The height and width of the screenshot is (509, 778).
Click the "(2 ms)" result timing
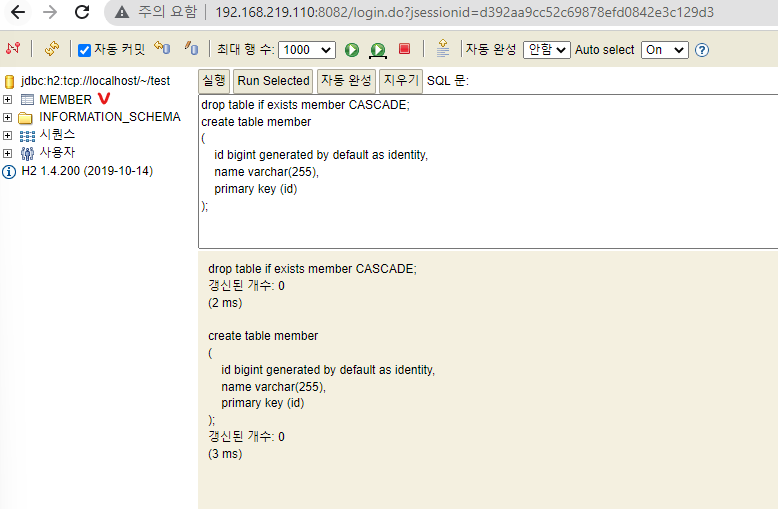[x=225, y=303]
